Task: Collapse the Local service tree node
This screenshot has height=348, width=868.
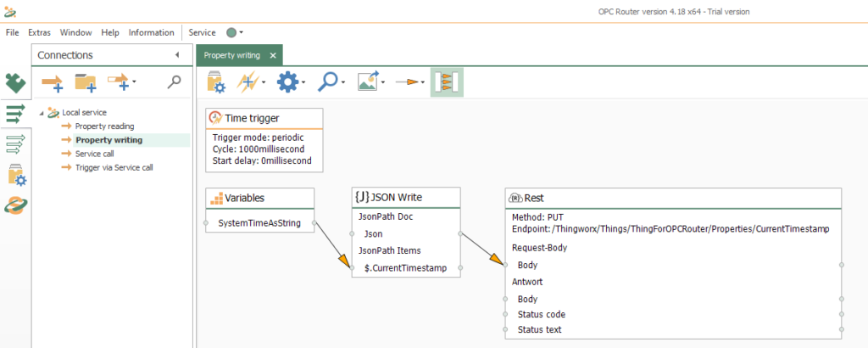Action: coord(42,112)
